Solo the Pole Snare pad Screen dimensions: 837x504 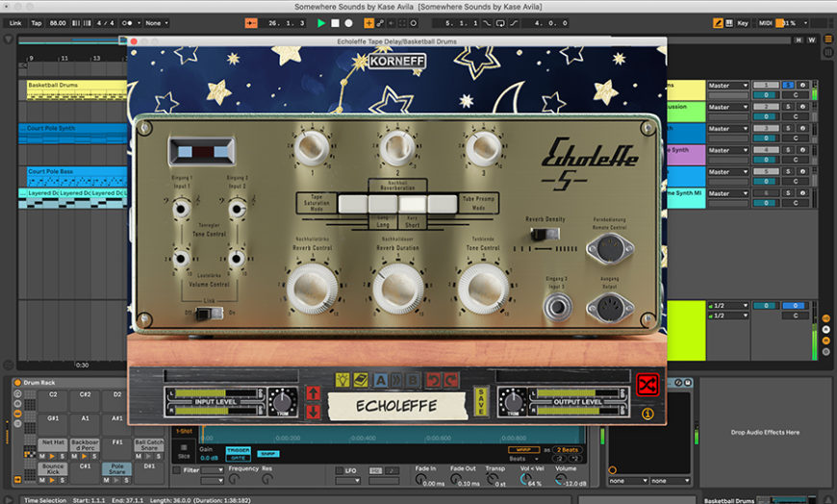(x=127, y=480)
